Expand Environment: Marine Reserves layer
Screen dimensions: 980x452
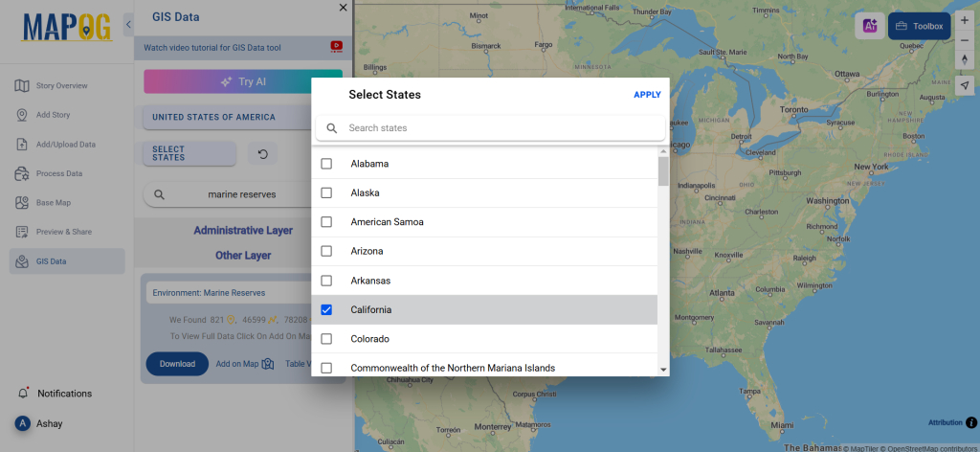[229, 293]
